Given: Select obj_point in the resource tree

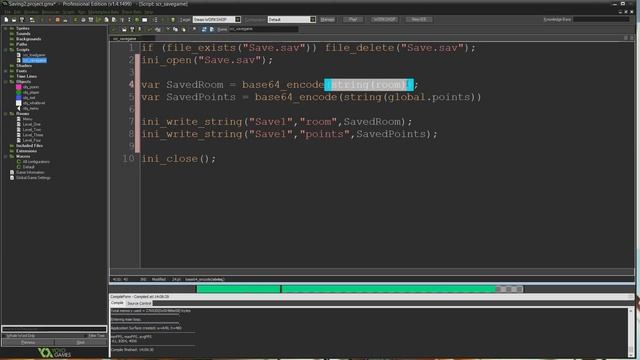Looking at the screenshot, I should click(31, 87).
